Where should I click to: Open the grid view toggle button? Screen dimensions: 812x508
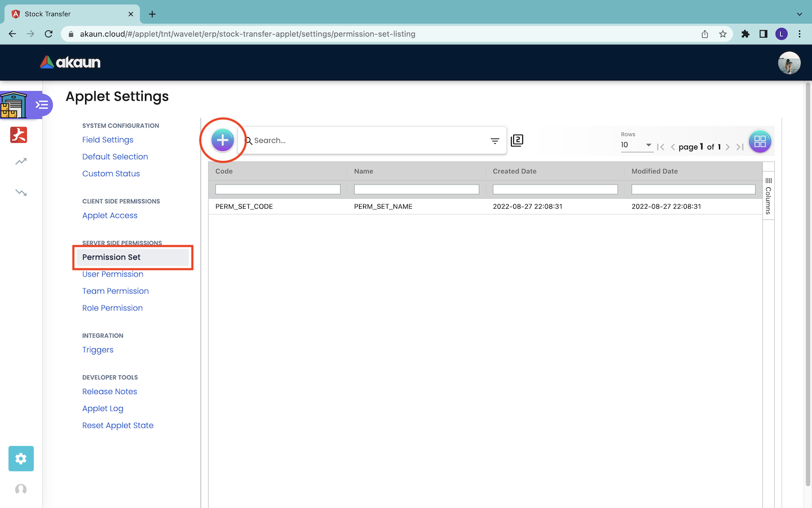pos(760,141)
